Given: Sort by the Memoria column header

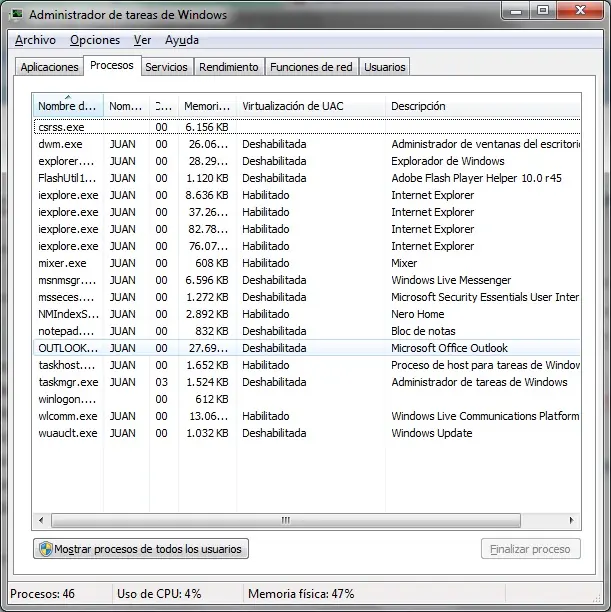Looking at the screenshot, I should pyautogui.click(x=207, y=105).
